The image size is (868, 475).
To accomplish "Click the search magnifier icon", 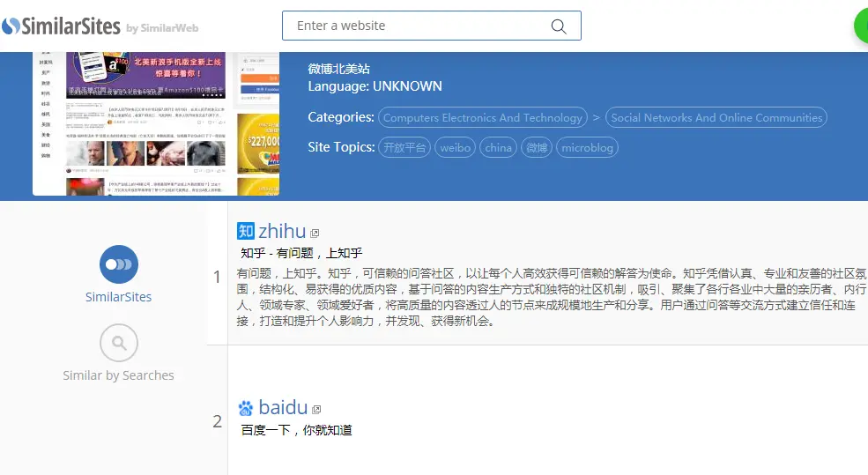I will point(559,26).
